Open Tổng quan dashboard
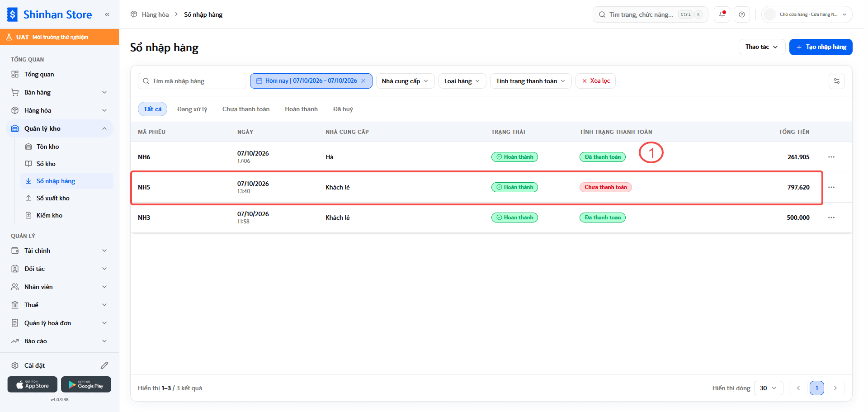Screen dimensions: 868x412 tap(59, 74)
